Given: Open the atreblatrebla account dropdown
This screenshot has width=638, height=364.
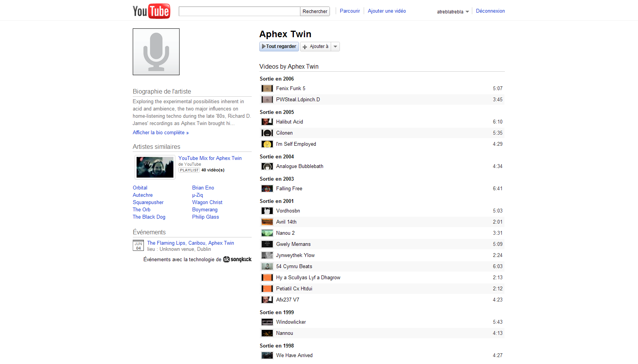Looking at the screenshot, I should 453,12.
